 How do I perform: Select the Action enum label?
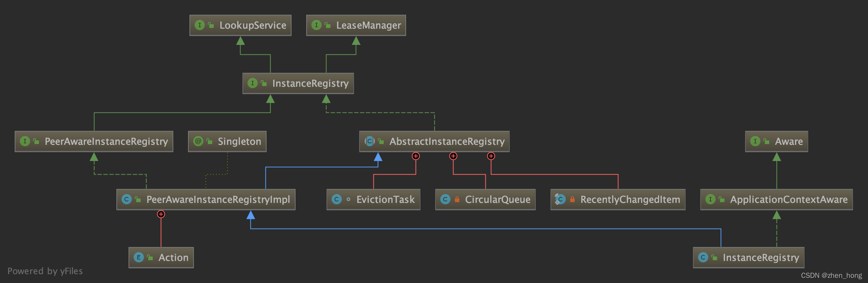[173, 258]
